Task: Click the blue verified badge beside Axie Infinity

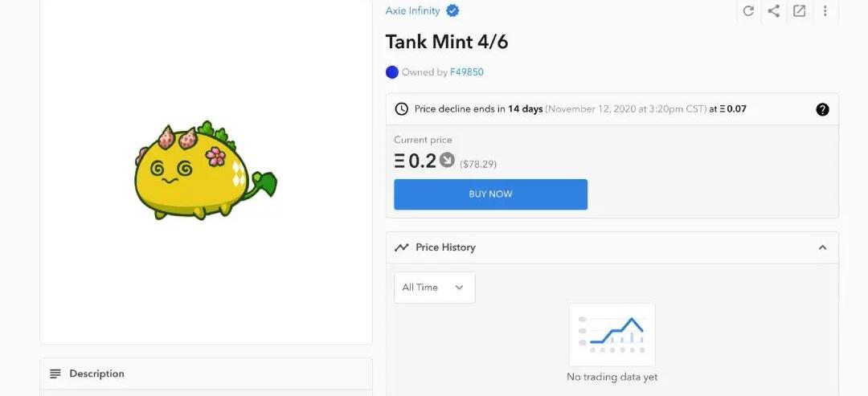Action: 453,11
